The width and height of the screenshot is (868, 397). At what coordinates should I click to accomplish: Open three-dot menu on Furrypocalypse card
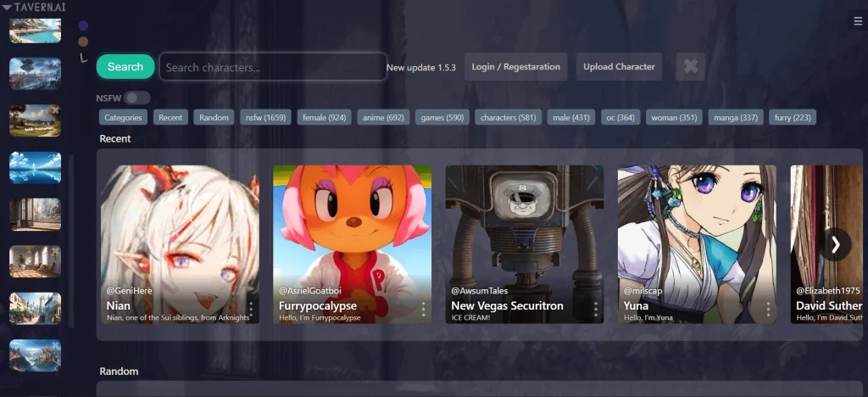tap(424, 309)
